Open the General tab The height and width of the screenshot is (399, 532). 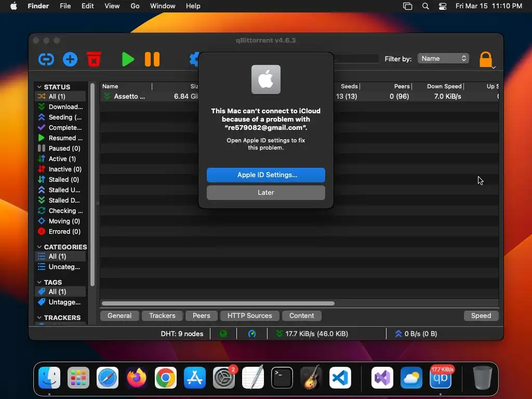[x=119, y=316]
